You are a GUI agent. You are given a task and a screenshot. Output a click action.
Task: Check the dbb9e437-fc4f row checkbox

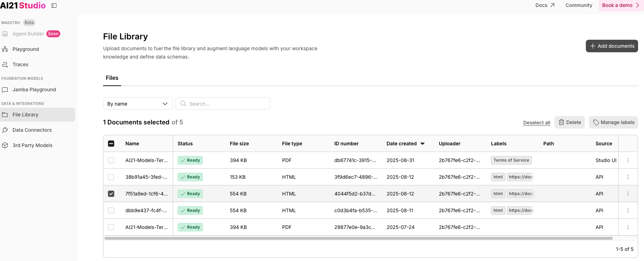[x=111, y=210]
